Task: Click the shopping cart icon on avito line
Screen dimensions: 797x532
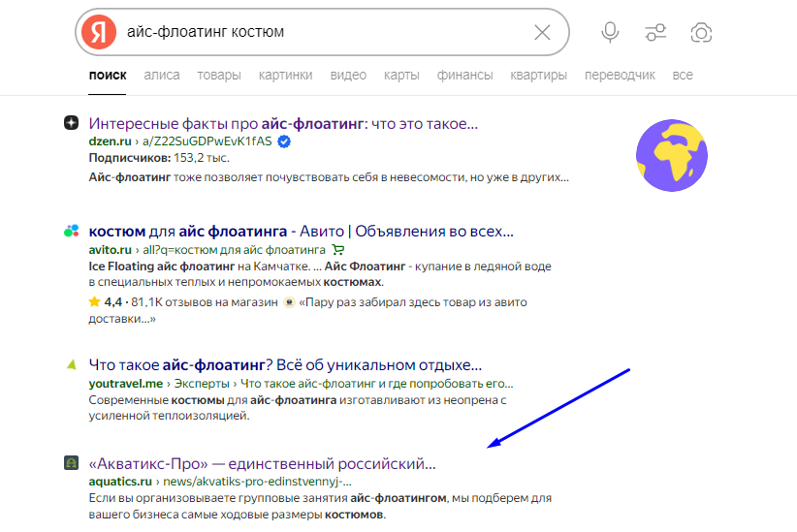Action: pyautogui.click(x=338, y=249)
